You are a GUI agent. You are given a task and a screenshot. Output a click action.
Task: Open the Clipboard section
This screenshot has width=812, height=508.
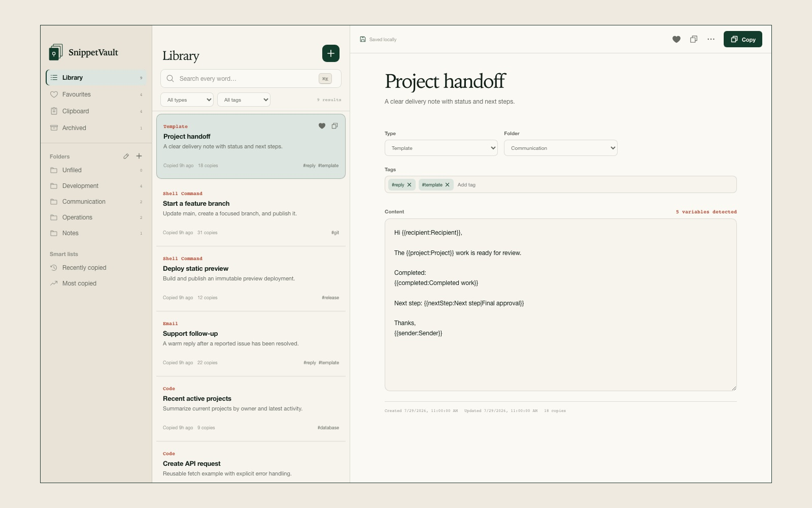(x=96, y=111)
